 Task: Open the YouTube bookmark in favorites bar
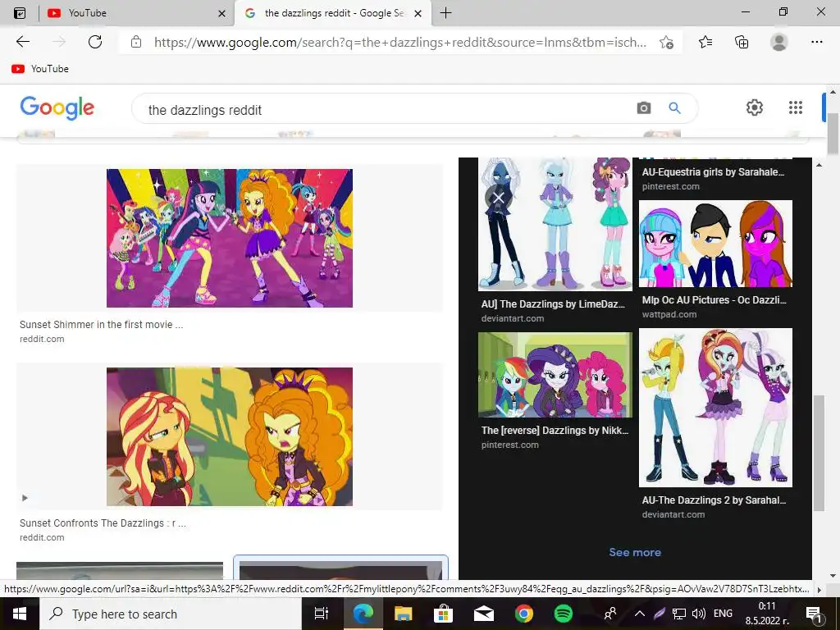tap(41, 69)
